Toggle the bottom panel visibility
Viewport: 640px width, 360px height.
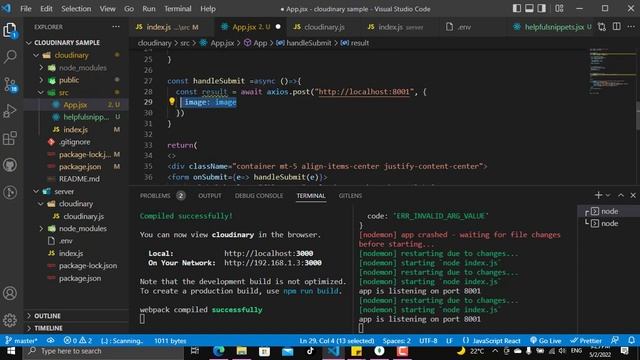529,9
